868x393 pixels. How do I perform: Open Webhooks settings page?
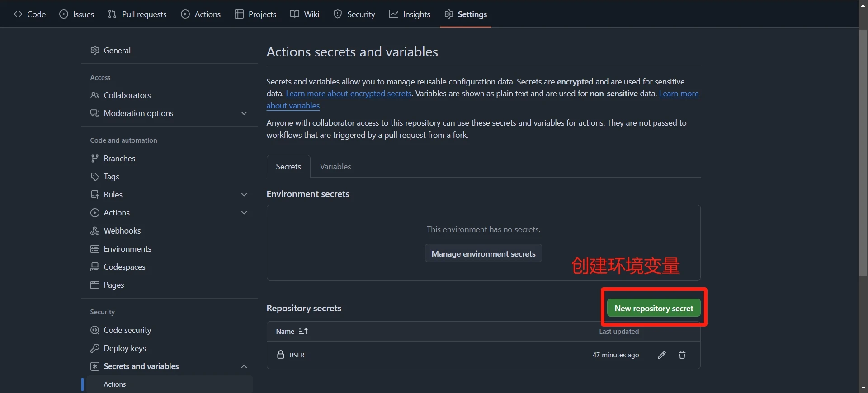122,230
